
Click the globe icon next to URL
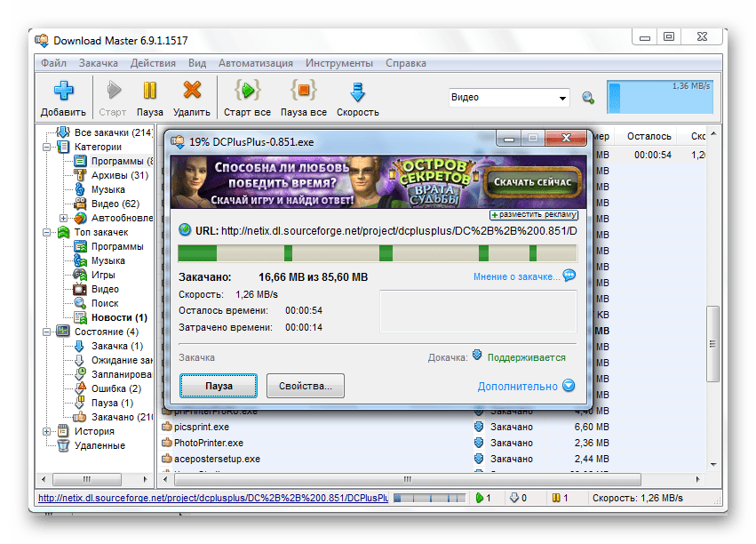pyautogui.click(x=185, y=229)
